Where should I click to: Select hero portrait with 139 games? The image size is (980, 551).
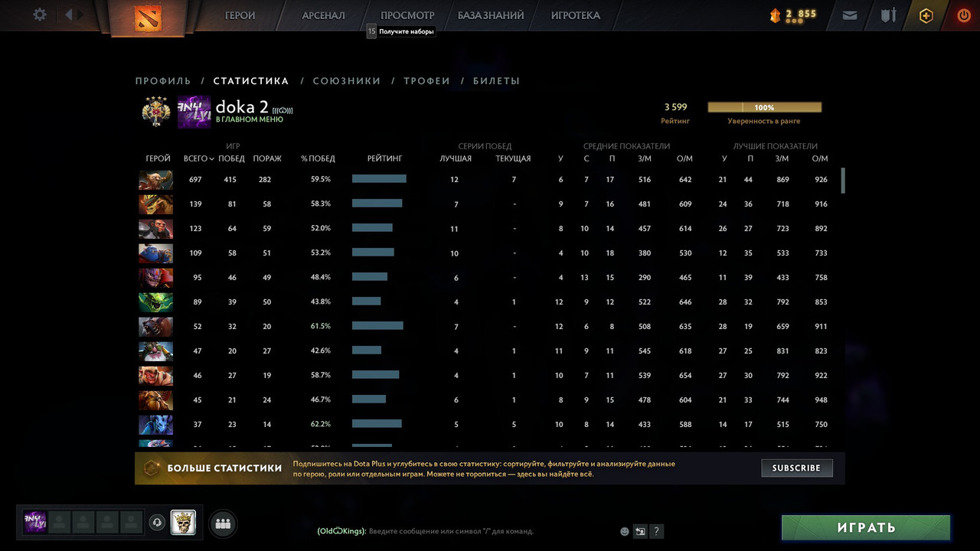point(155,204)
